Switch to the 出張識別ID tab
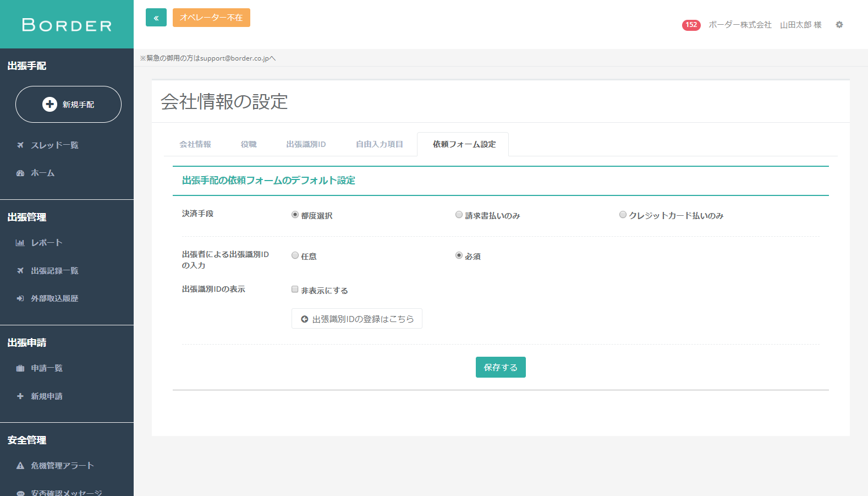The image size is (868, 496). point(306,144)
